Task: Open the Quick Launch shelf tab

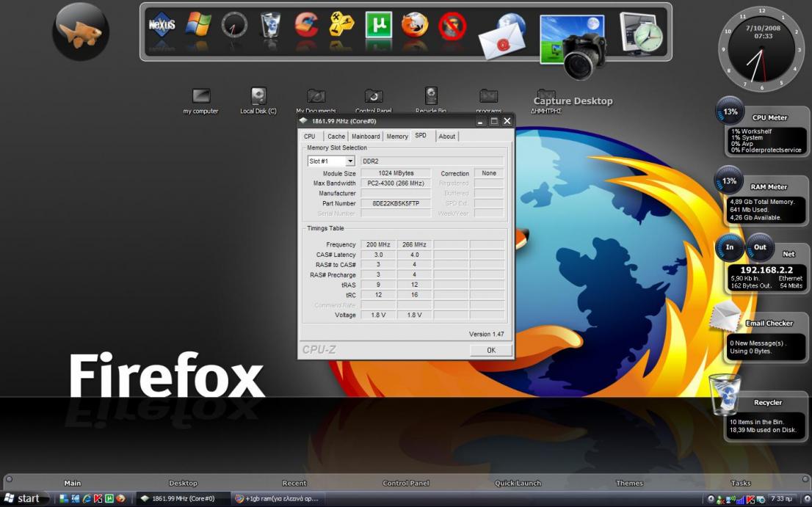Action: [518, 483]
